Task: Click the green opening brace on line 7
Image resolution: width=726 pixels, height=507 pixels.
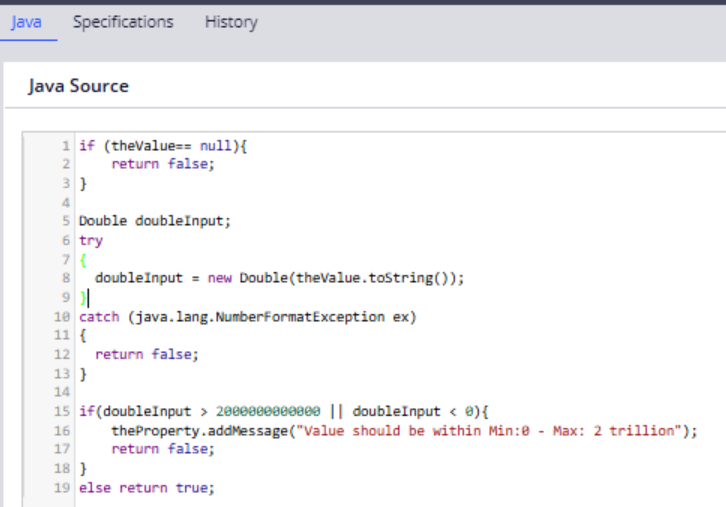Action: pos(83,259)
